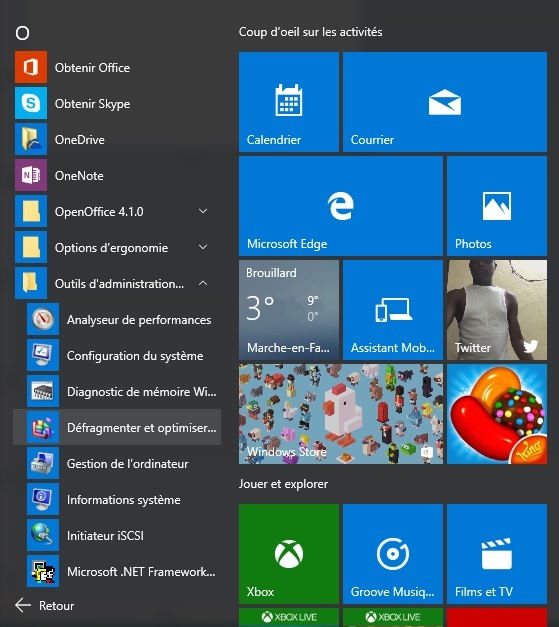Open the Groove Musique tile
Screen dimensions: 559x627
tap(393, 553)
